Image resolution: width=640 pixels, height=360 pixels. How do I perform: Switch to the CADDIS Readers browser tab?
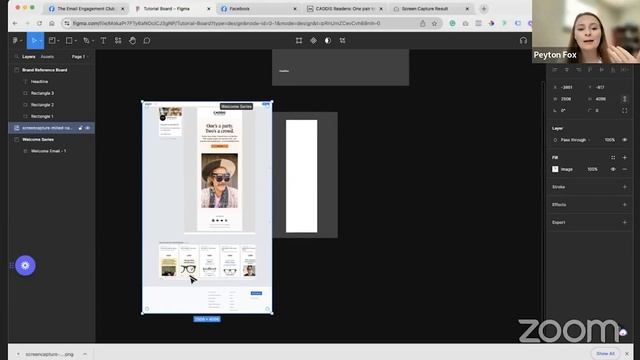[344, 9]
